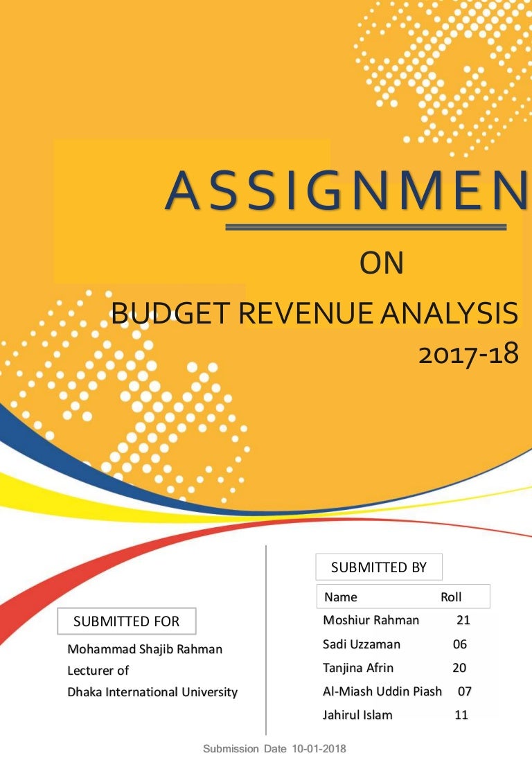Select the name Moshiur Rahman

pos(371,620)
